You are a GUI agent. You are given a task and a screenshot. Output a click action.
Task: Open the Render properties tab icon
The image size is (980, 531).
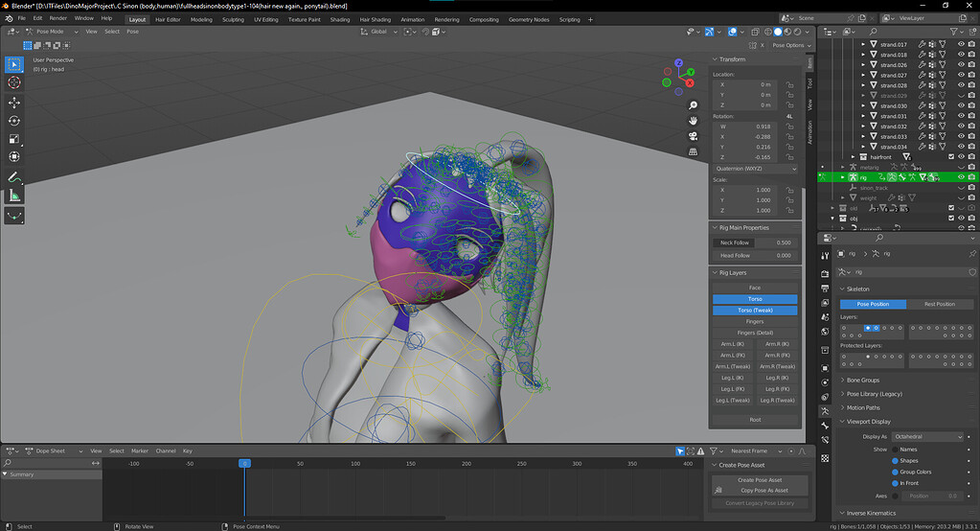tap(825, 273)
